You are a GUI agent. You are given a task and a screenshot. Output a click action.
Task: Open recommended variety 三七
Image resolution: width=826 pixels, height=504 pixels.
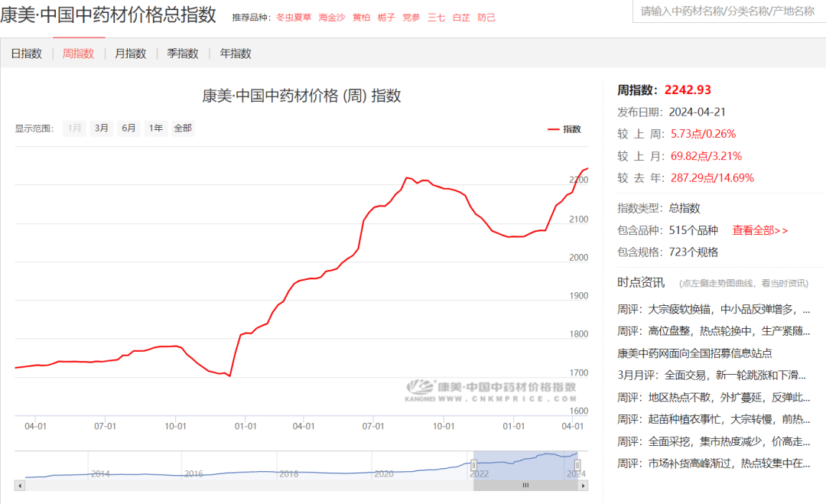tap(436, 18)
